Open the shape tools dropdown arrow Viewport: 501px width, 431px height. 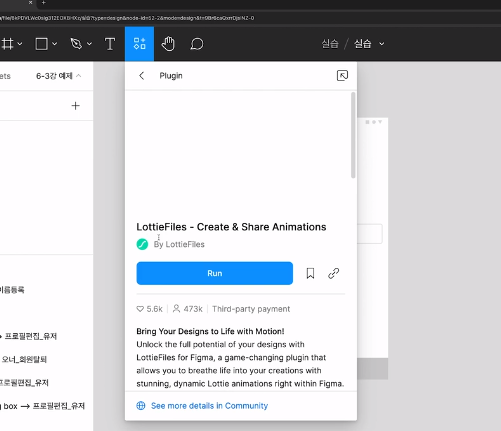(x=55, y=44)
